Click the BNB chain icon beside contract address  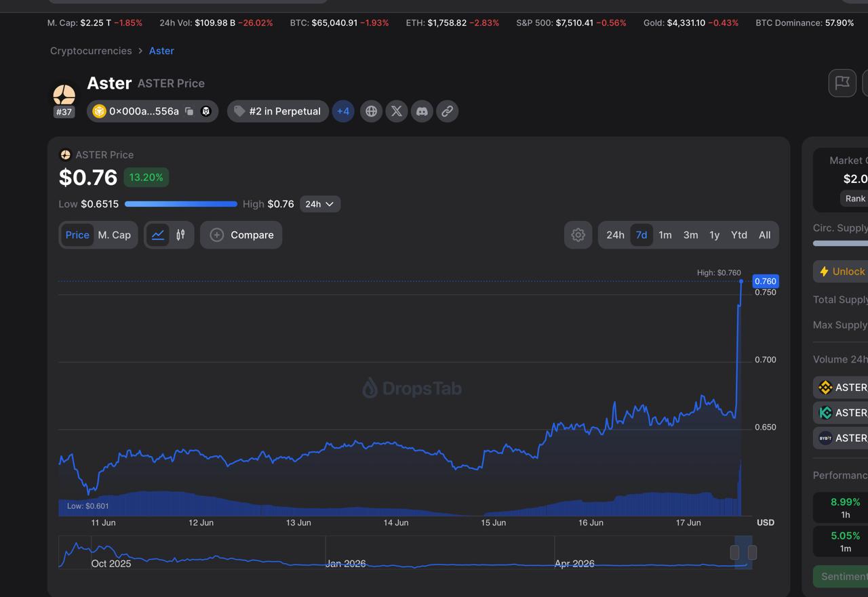point(99,111)
